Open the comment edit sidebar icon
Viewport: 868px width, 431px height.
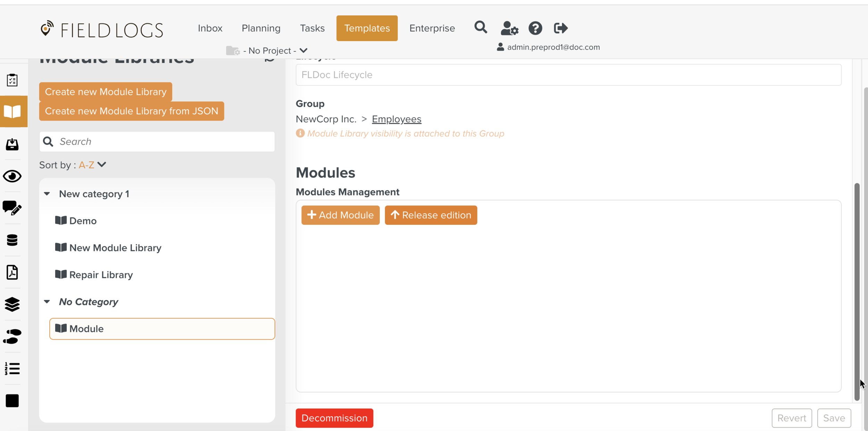12,208
